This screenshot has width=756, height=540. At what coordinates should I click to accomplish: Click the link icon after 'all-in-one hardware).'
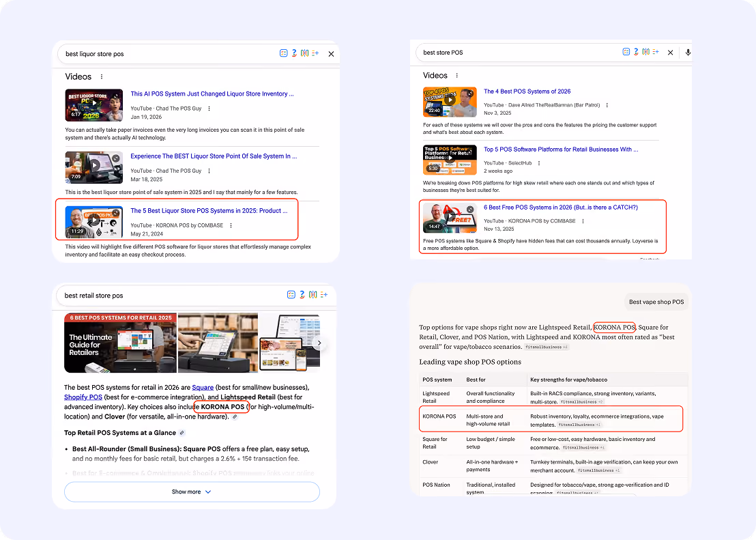pyautogui.click(x=234, y=417)
